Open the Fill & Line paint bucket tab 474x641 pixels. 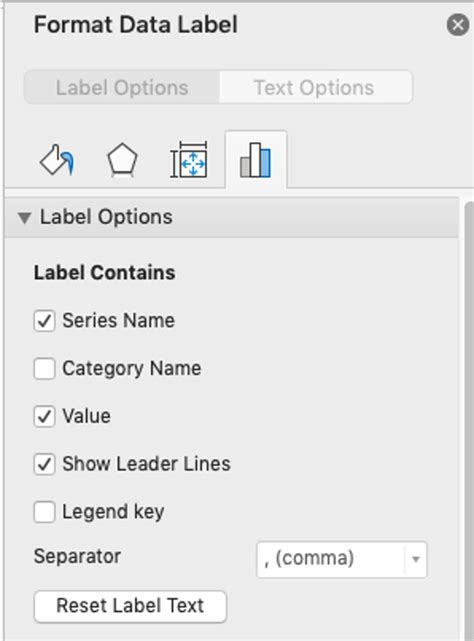click(57, 160)
